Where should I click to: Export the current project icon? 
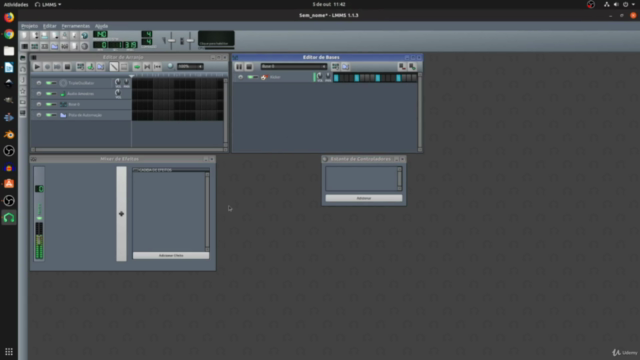(x=74, y=36)
